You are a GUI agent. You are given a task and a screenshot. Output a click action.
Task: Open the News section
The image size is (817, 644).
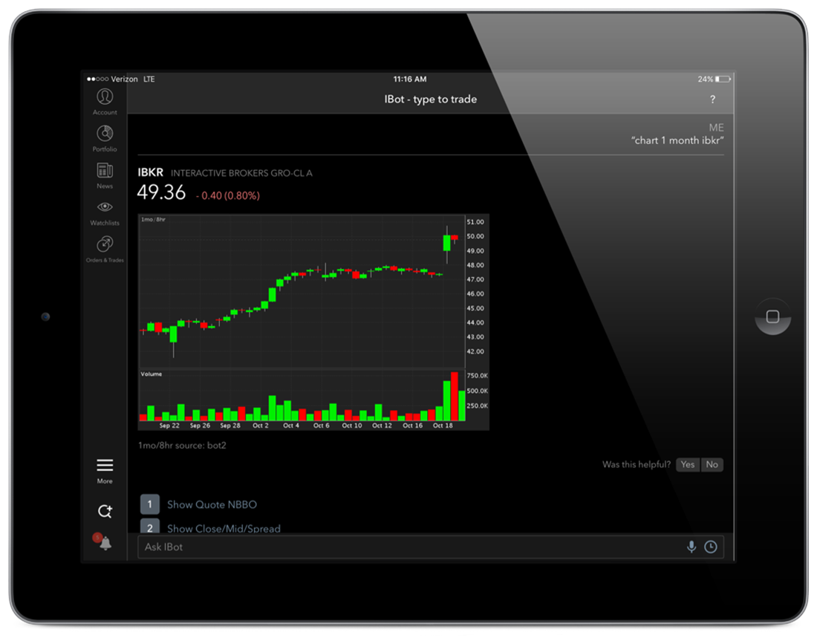[x=105, y=175]
